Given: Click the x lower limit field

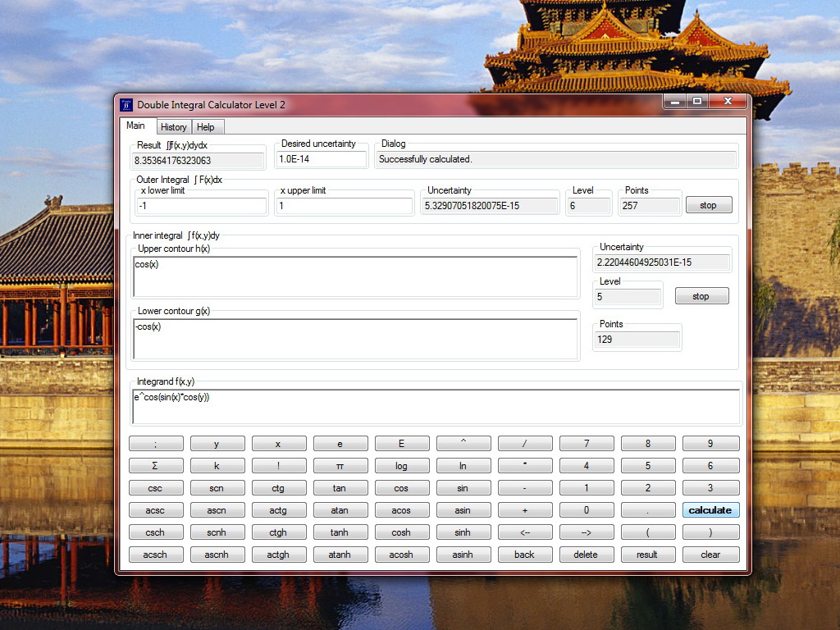Looking at the screenshot, I should point(201,206).
